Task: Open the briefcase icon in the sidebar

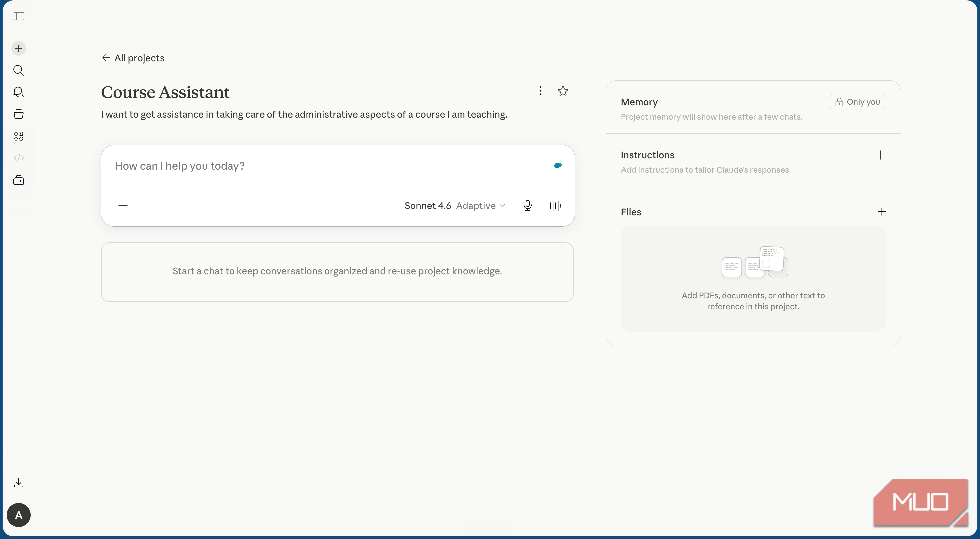Action: coord(19,180)
